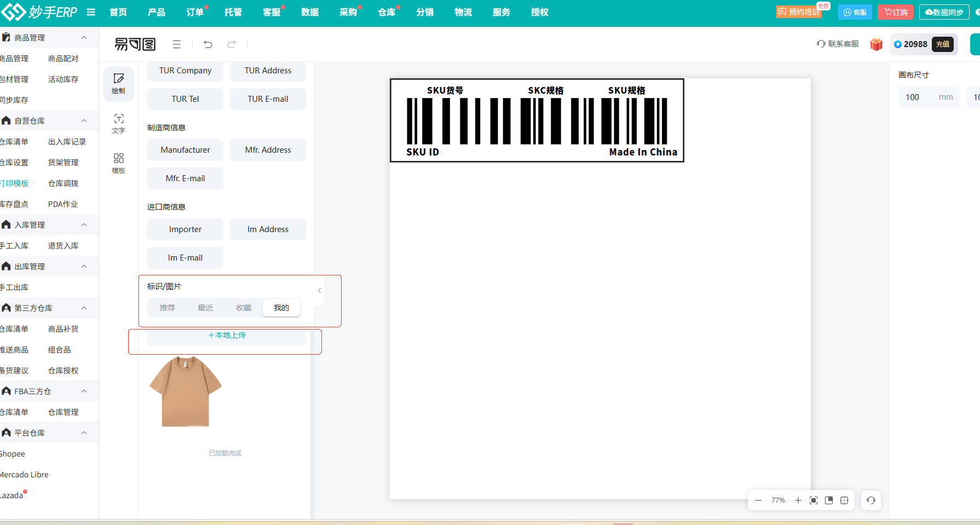Click the 预约培训 button
Screen dimensions: 980x525
(800, 12)
